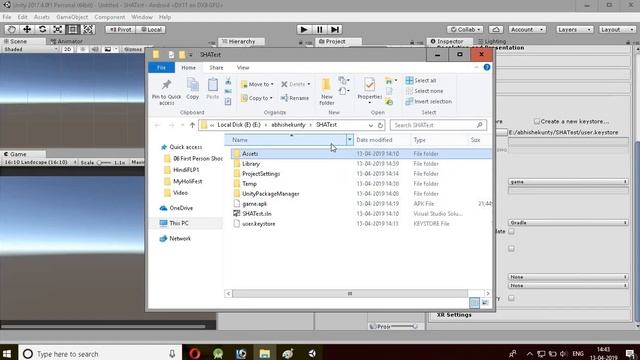The height and width of the screenshot is (360, 640).
Task: Open the Shaded draw mode dropdown
Action: click(x=30, y=49)
